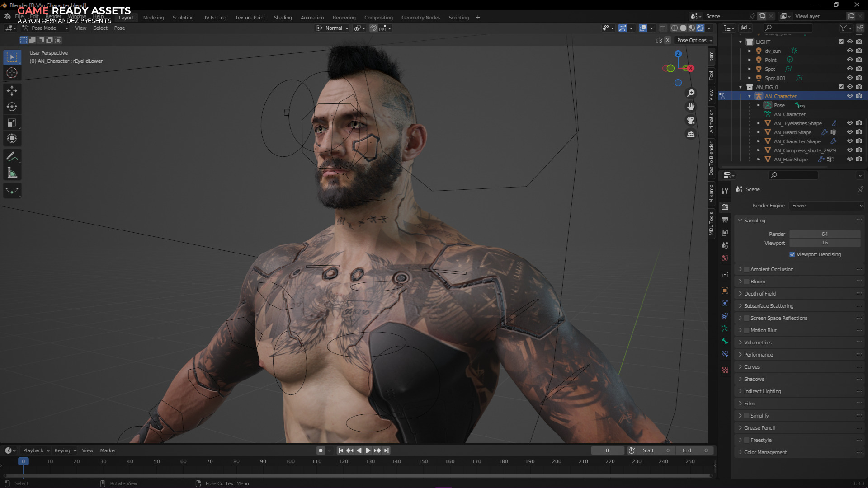Activate the Rotate tool
The height and width of the screenshot is (488, 868).
pos(12,107)
